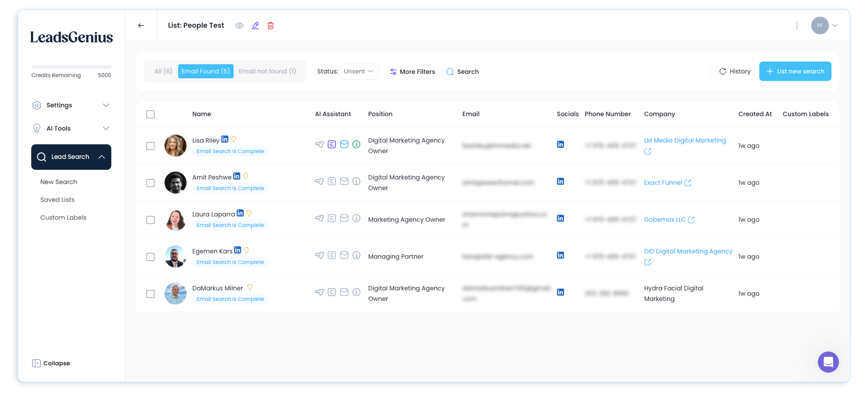This screenshot has width=868, height=403.
Task: Click the red trash delete list icon
Action: (271, 26)
